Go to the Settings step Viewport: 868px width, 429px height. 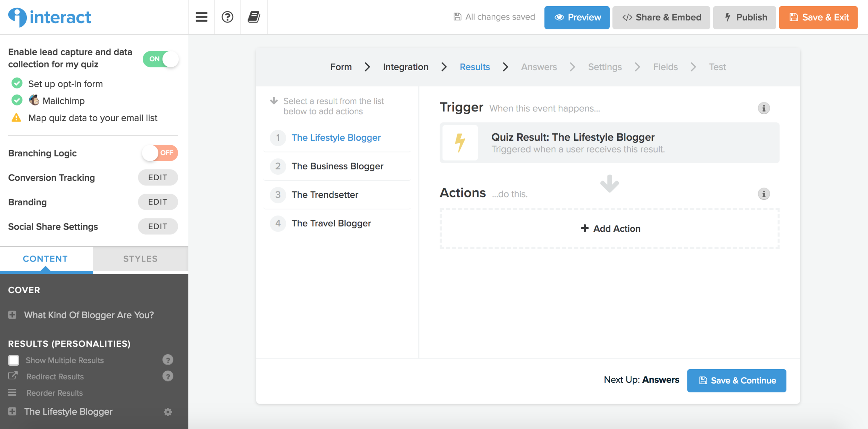(605, 67)
